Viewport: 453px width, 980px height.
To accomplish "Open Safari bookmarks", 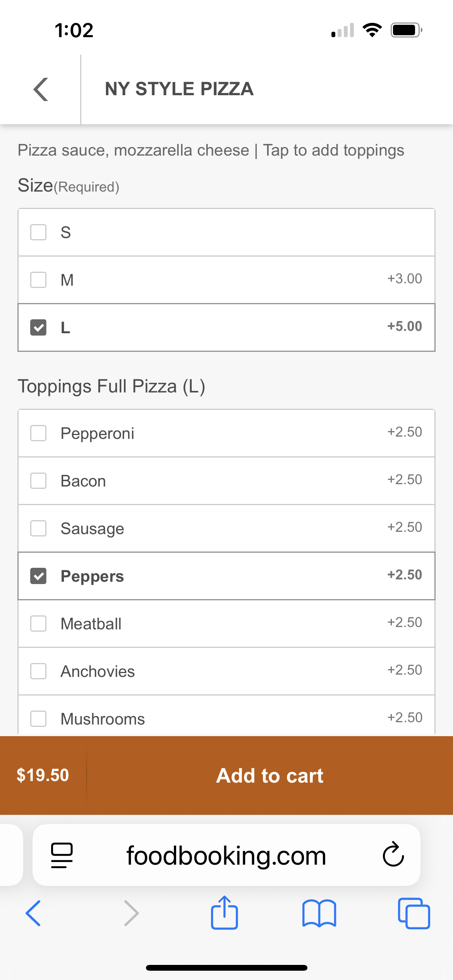I will pos(319,913).
